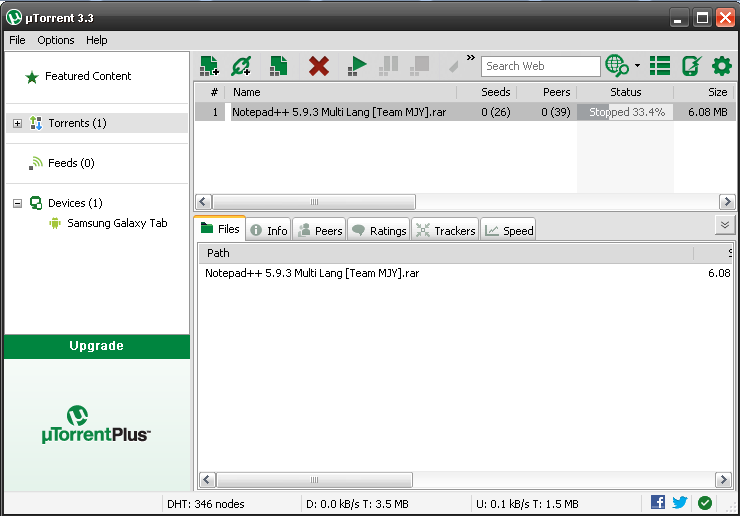Screen dimensions: 740x516
Task: Open Preferences with the gear icon
Action: coord(722,66)
